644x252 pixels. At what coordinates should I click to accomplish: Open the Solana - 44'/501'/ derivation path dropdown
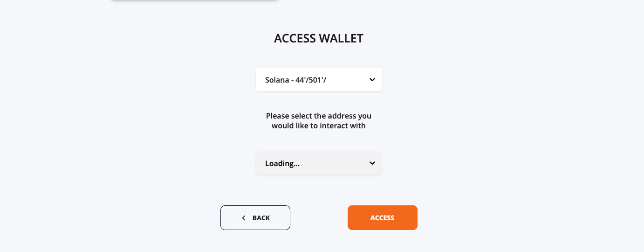(319, 79)
